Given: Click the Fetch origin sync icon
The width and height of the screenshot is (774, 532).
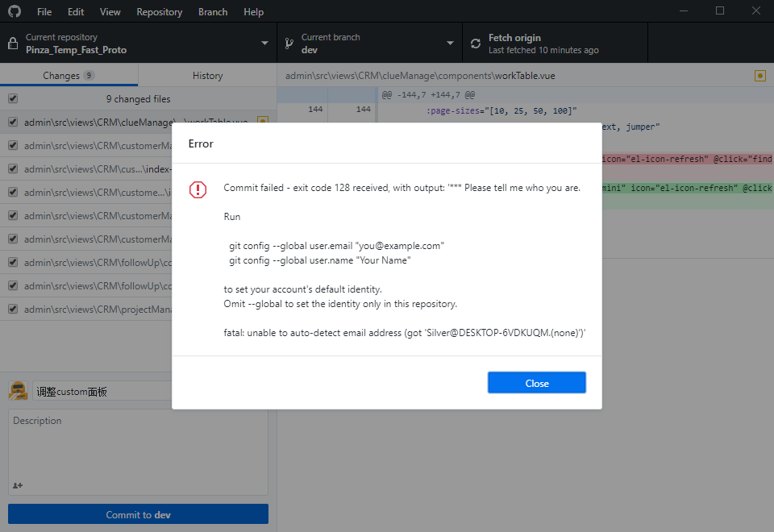Looking at the screenshot, I should [x=475, y=43].
